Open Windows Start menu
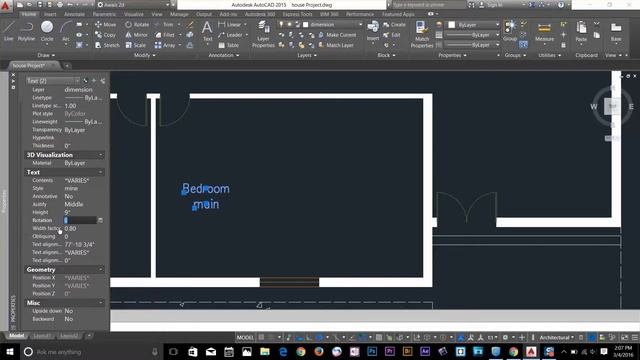640x360 pixels. [9, 351]
